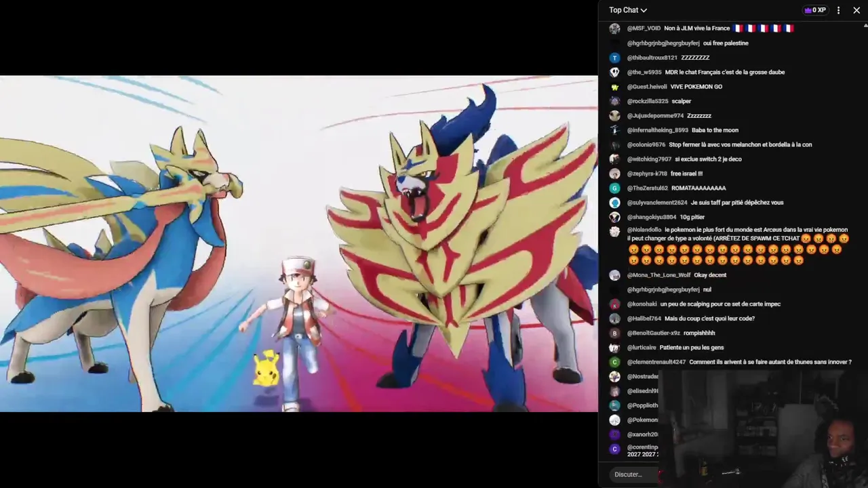Open @shangokiyu3804's avatar
The height and width of the screenshot is (488, 868).
click(x=614, y=217)
